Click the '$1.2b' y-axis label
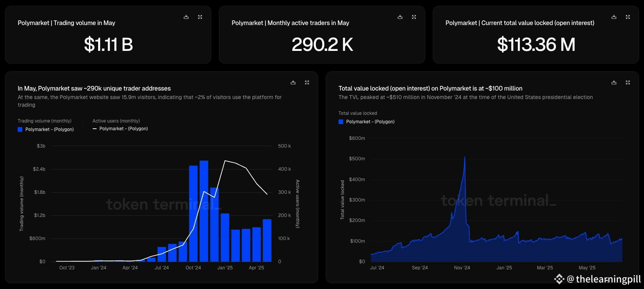 tap(40, 215)
